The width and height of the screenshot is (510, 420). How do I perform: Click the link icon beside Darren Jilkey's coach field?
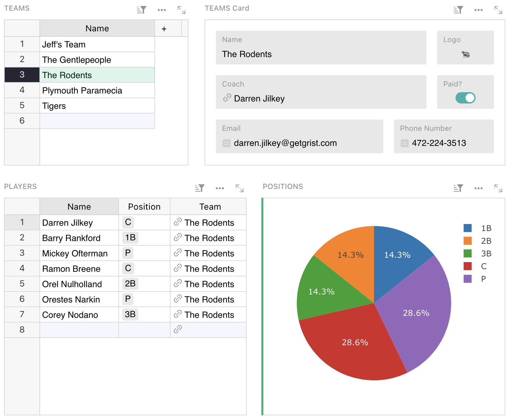click(227, 98)
